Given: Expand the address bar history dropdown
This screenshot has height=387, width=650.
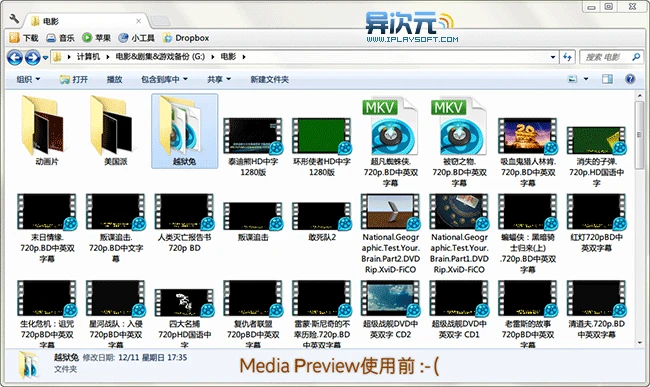Looking at the screenshot, I should click(553, 57).
